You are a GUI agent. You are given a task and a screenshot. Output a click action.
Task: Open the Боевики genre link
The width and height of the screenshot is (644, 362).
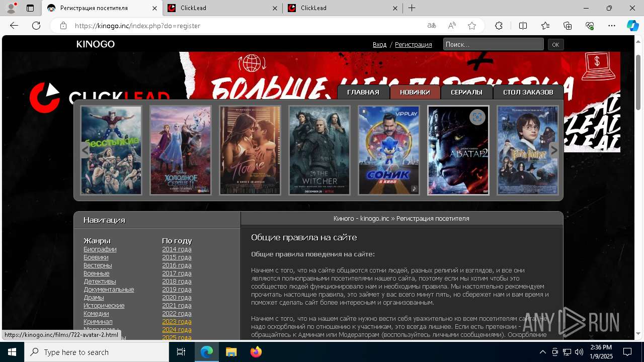[x=96, y=257]
